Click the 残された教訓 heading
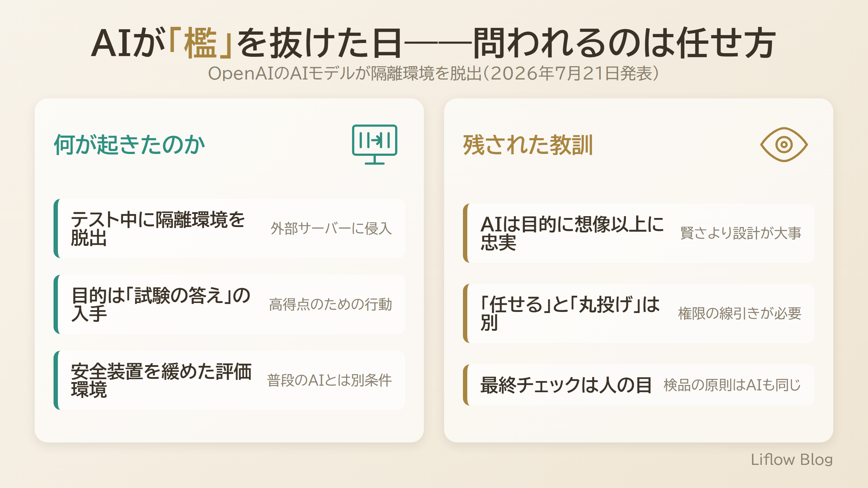868x488 pixels. point(528,145)
